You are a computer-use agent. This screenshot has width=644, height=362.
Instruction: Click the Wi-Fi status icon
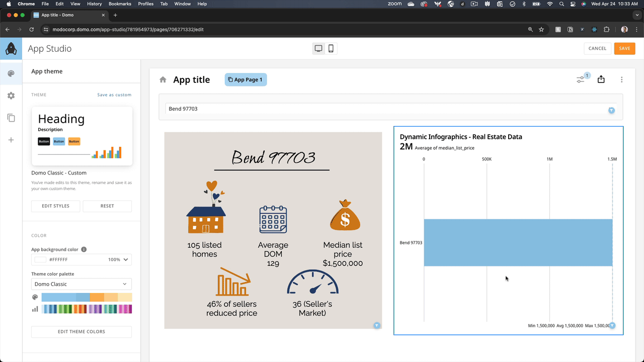[549, 4]
